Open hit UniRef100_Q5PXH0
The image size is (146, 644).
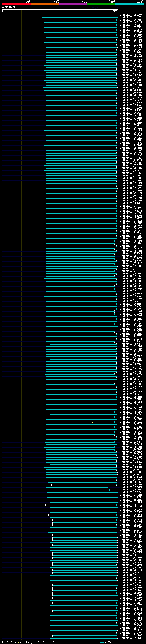coord(131,20)
